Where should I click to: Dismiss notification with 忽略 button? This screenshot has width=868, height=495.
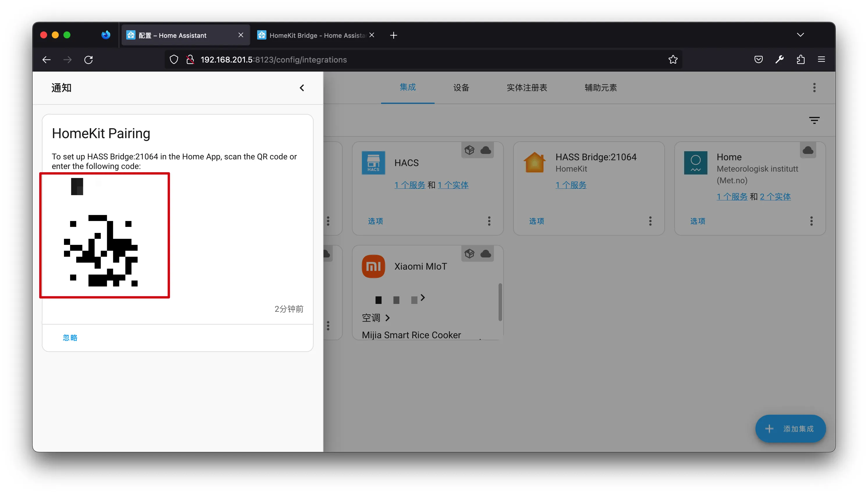click(x=70, y=338)
